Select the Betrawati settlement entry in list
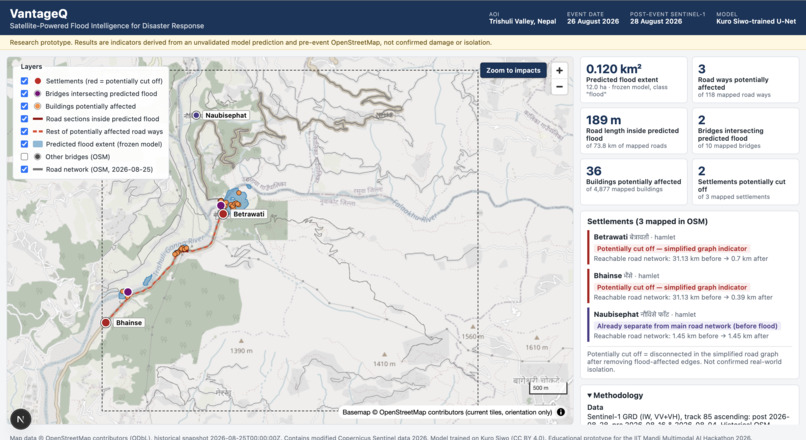The width and height of the screenshot is (806, 440). pyautogui.click(x=689, y=247)
